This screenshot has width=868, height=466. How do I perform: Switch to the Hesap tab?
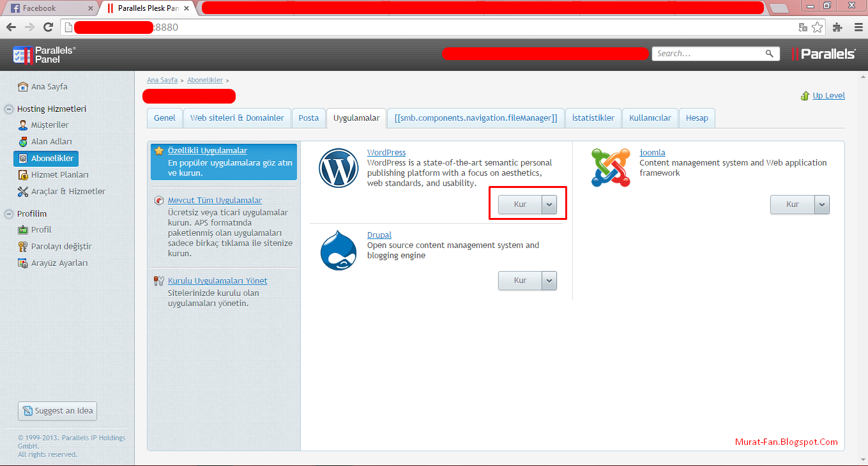[697, 118]
